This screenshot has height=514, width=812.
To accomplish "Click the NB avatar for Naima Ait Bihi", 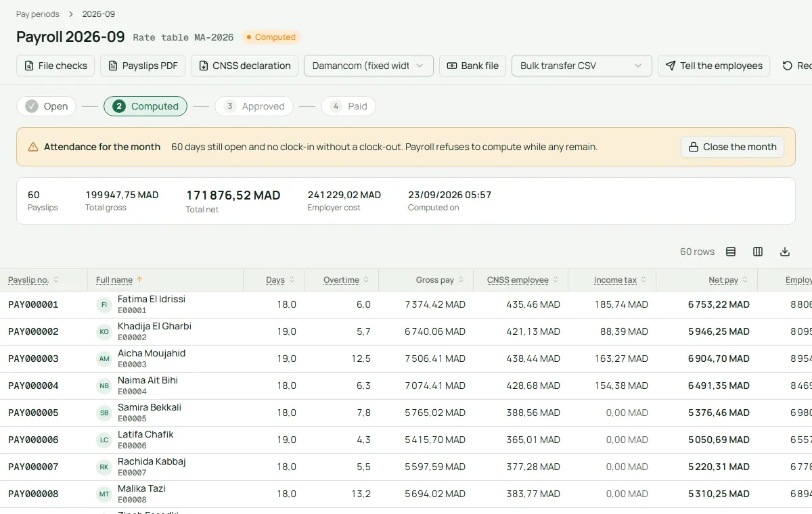I will tap(104, 386).
